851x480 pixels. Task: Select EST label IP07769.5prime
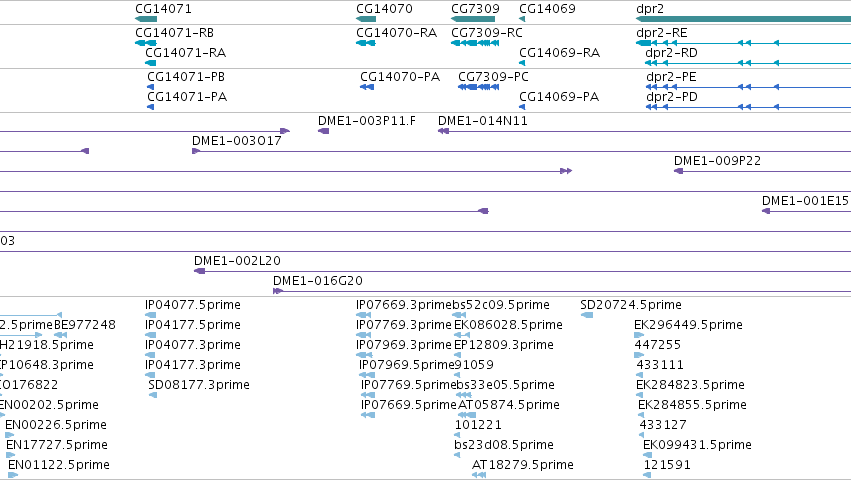[x=409, y=385]
